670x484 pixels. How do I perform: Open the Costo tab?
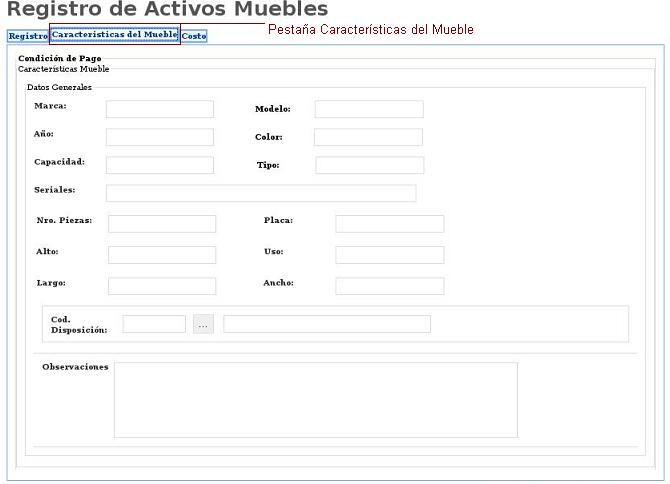(x=194, y=36)
